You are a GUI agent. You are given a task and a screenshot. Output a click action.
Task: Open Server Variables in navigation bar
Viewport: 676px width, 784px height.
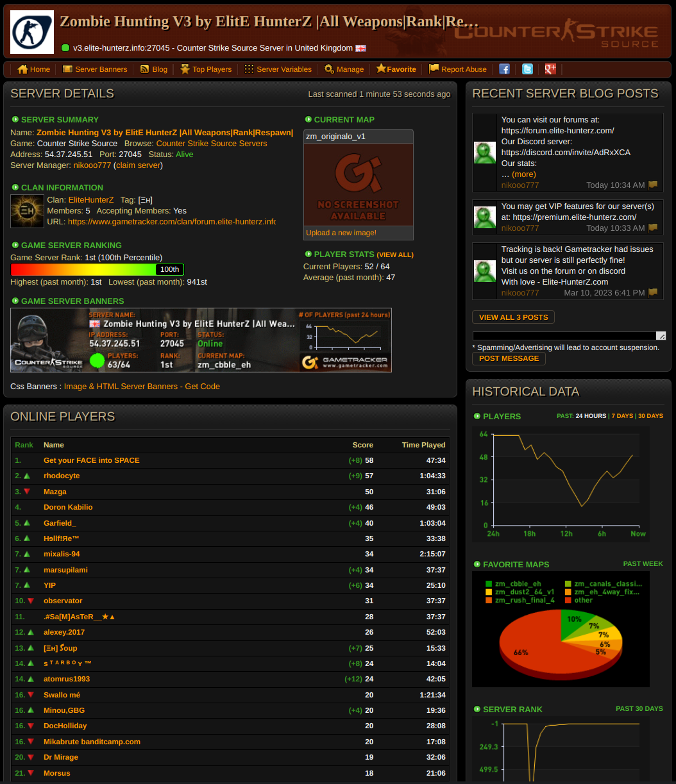[x=278, y=69]
